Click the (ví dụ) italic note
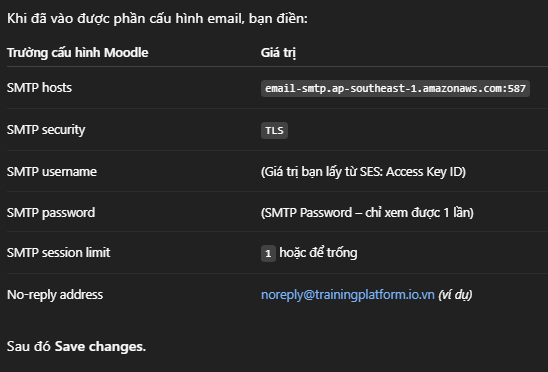548x372 pixels. (455, 295)
